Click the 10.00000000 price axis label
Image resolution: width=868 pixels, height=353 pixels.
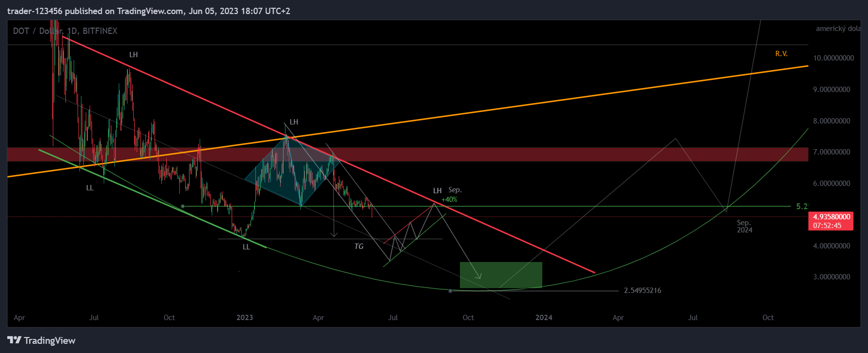pyautogui.click(x=834, y=58)
